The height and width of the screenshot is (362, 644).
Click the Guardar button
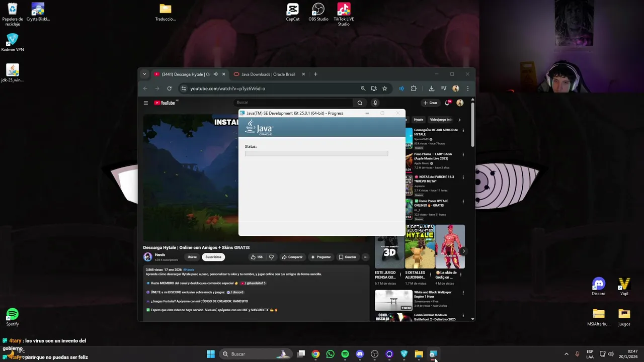coord(348,257)
